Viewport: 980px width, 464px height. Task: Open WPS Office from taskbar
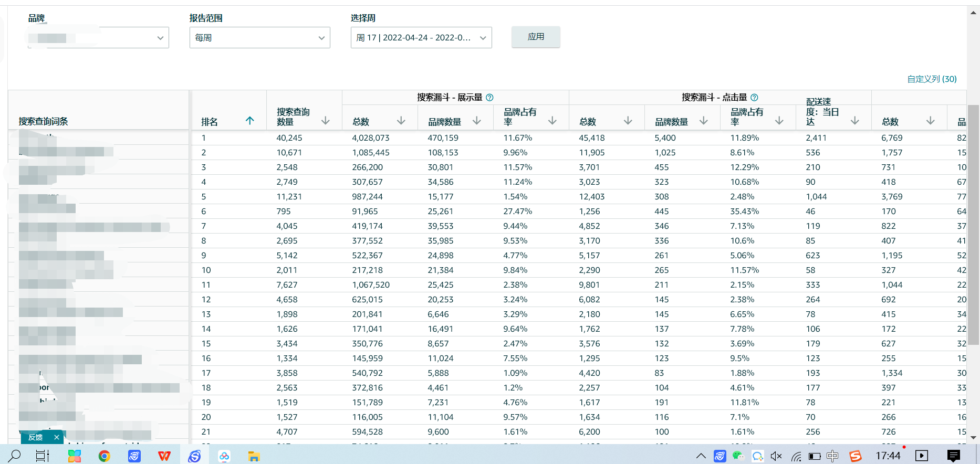click(x=164, y=456)
